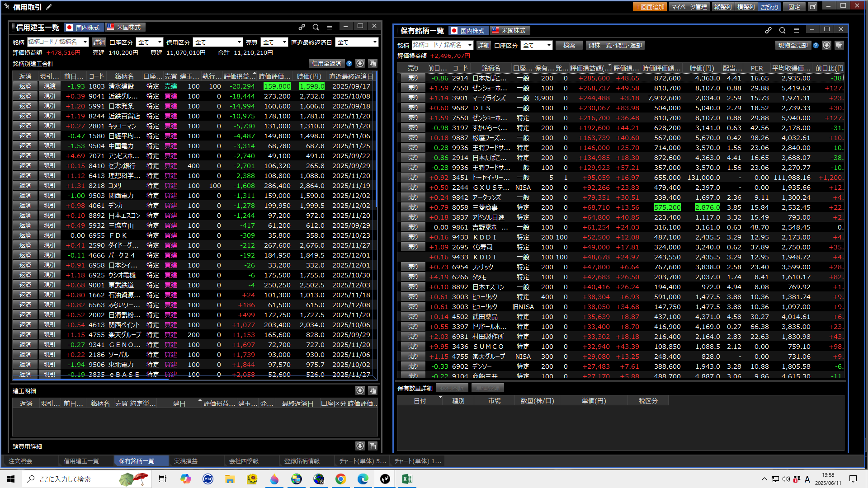
Task: Click 貸株一覧・貸出・返却 button
Action: click(x=615, y=45)
